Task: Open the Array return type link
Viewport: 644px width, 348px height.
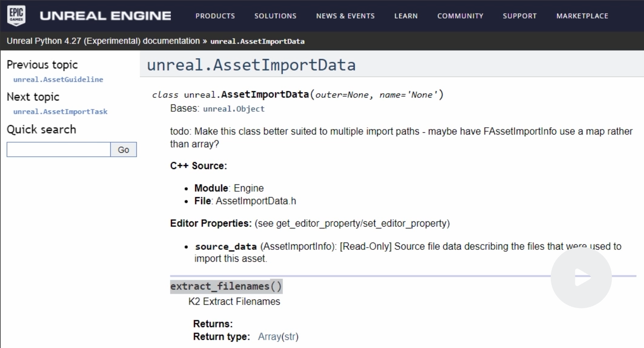Action: [x=269, y=337]
